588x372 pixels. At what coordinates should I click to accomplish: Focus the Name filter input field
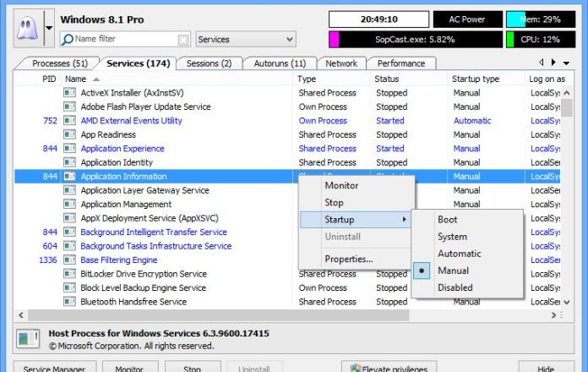point(125,39)
